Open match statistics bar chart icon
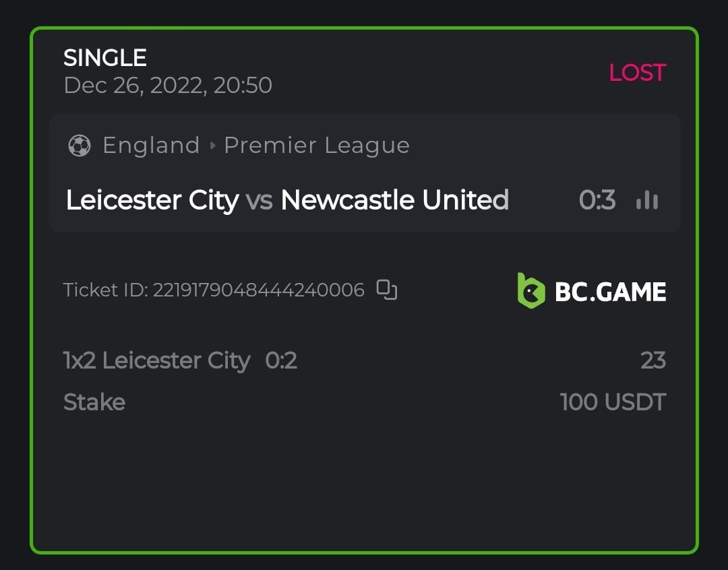Viewport: 728px width, 570px height. click(x=647, y=200)
